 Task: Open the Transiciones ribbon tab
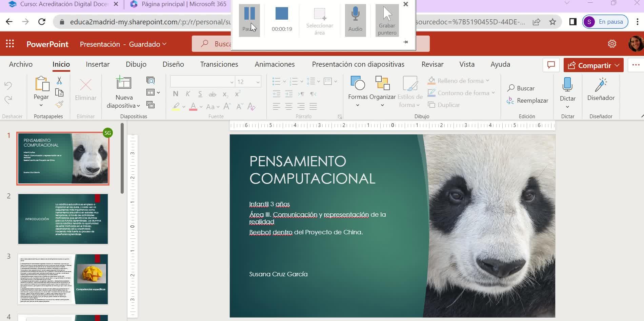pyautogui.click(x=219, y=64)
